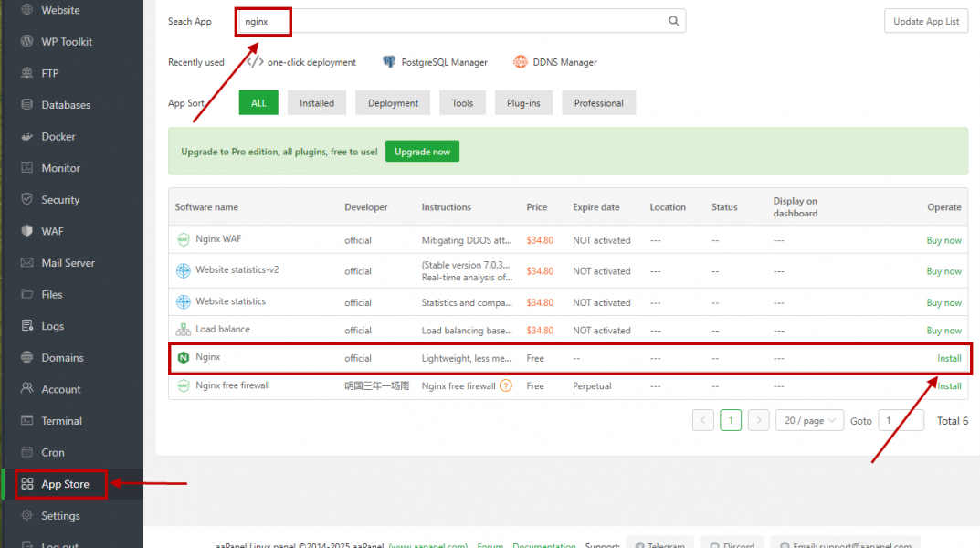This screenshot has height=548, width=980.
Task: Click the Perpetual expire date text
Action: click(592, 386)
